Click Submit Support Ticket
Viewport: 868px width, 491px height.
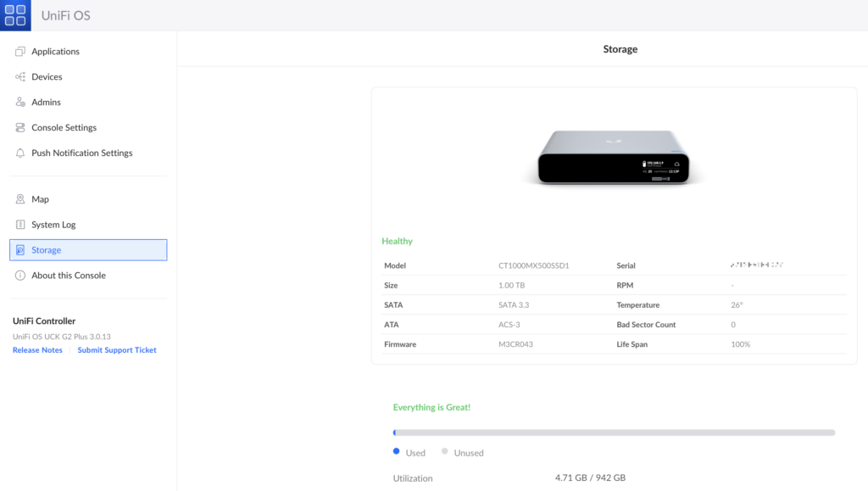click(116, 349)
